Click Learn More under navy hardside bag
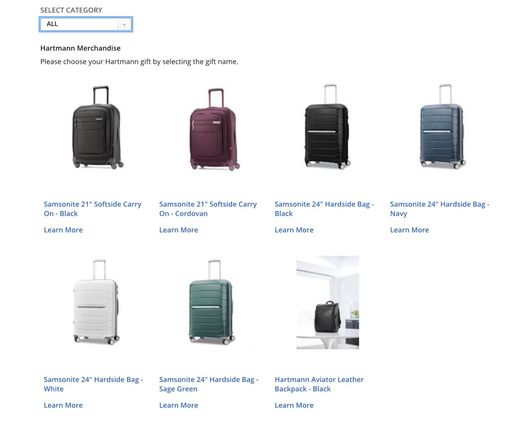The height and width of the screenshot is (435, 505). pos(409,230)
